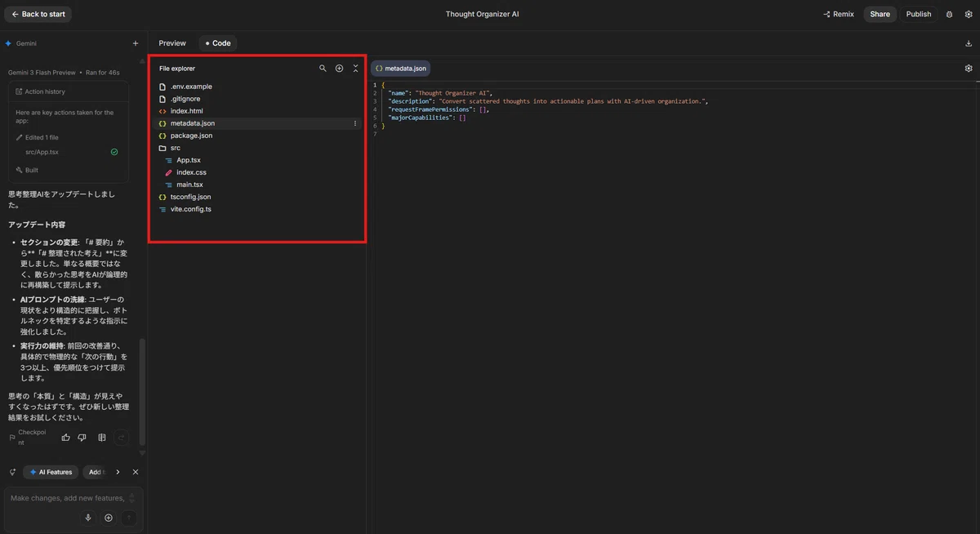Select the AI Features chip
Viewport: 980px width, 534px height.
[x=51, y=472]
